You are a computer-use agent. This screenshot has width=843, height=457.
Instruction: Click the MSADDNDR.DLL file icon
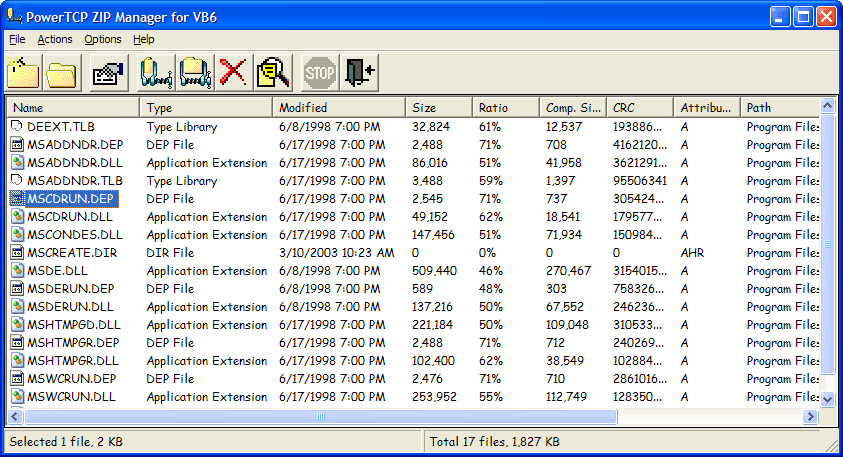pyautogui.click(x=17, y=162)
